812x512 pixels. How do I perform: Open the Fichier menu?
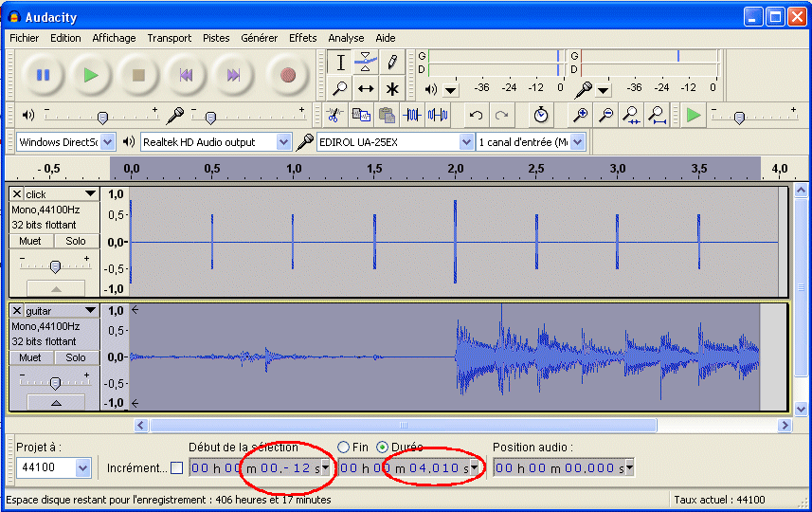click(x=24, y=38)
